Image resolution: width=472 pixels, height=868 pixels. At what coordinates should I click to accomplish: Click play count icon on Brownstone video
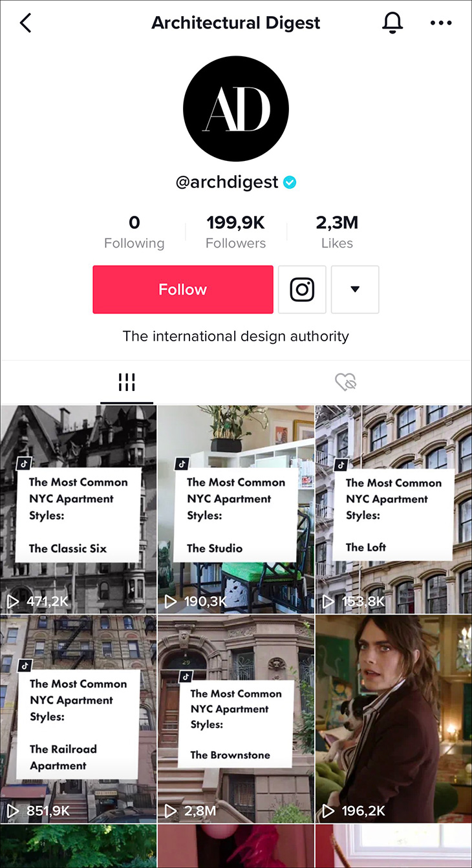(170, 810)
